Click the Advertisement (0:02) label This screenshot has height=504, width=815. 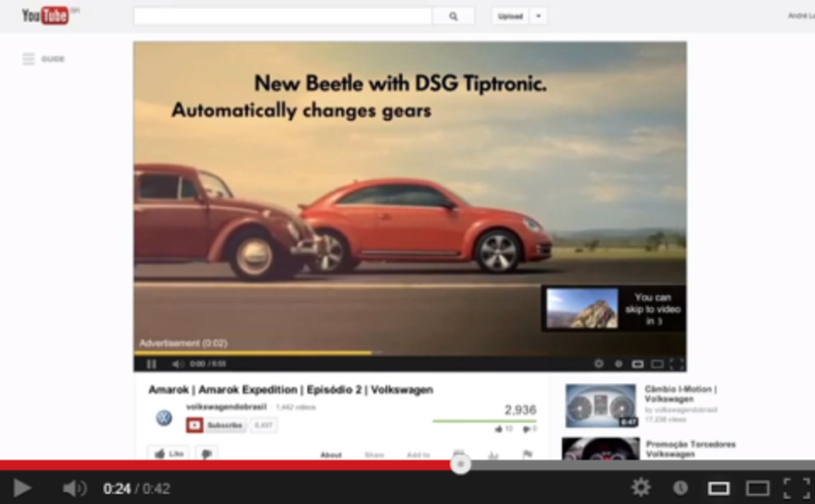point(183,344)
